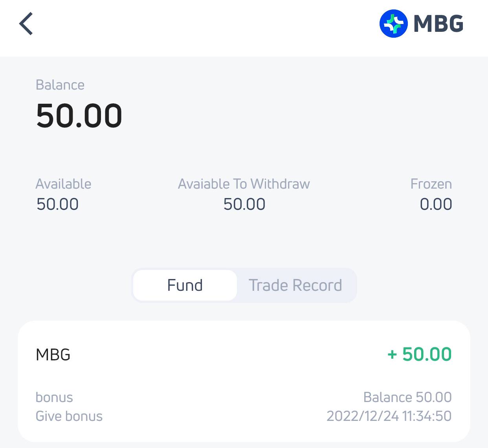Switch to the Fund tab
Viewport: 488px width, 448px height.
pyautogui.click(x=185, y=285)
